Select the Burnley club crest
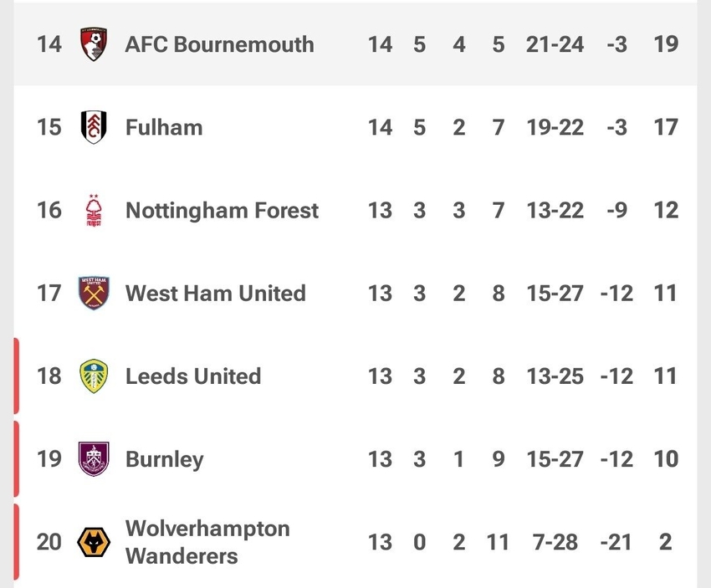711x588 pixels. (x=94, y=458)
